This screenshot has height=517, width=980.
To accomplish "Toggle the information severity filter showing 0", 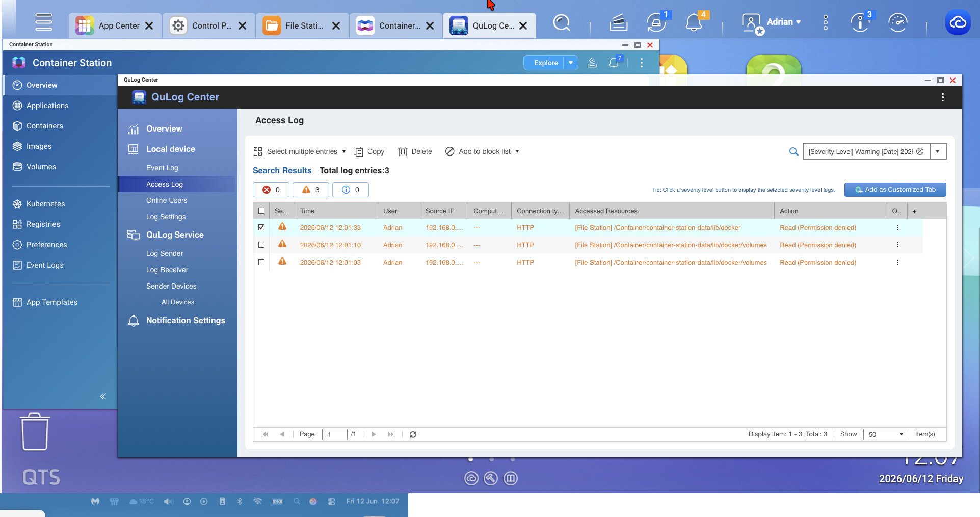I will tap(351, 190).
